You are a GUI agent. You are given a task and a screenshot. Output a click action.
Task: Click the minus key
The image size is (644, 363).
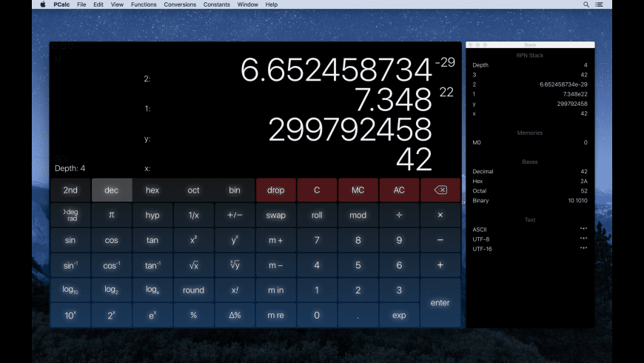click(440, 240)
